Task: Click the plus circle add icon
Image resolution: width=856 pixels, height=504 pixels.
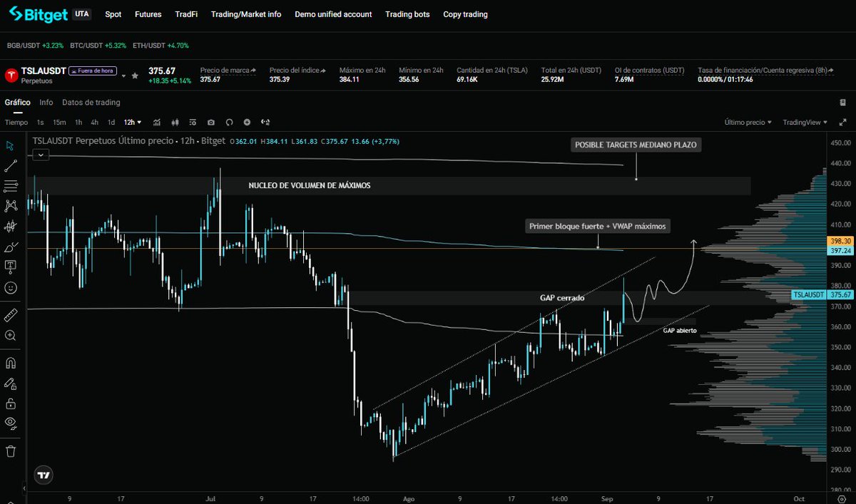Action: pyautogui.click(x=247, y=122)
